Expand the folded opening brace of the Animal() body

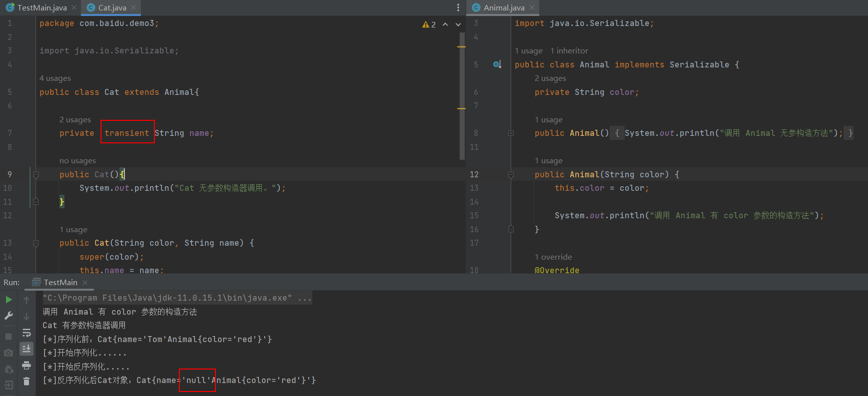[x=617, y=133]
